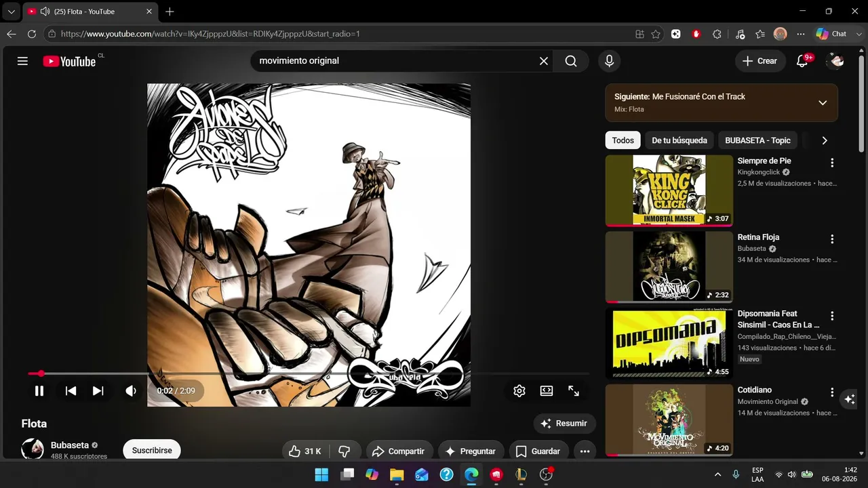Viewport: 868px width, 488px height.
Task: Open the Retina Floja video thumbnail
Action: pos(669,267)
